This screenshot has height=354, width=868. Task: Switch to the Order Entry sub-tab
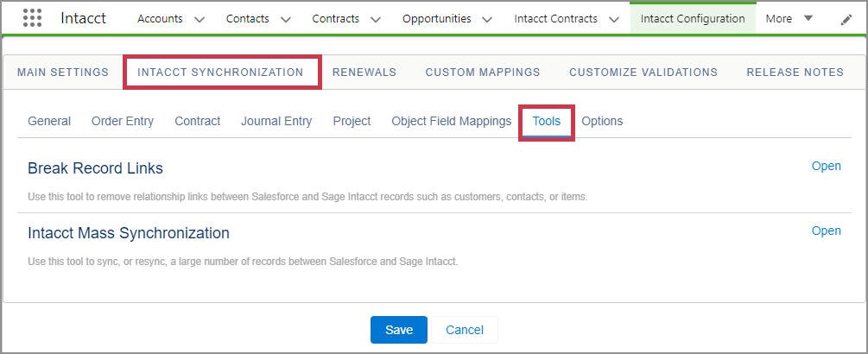(x=123, y=121)
